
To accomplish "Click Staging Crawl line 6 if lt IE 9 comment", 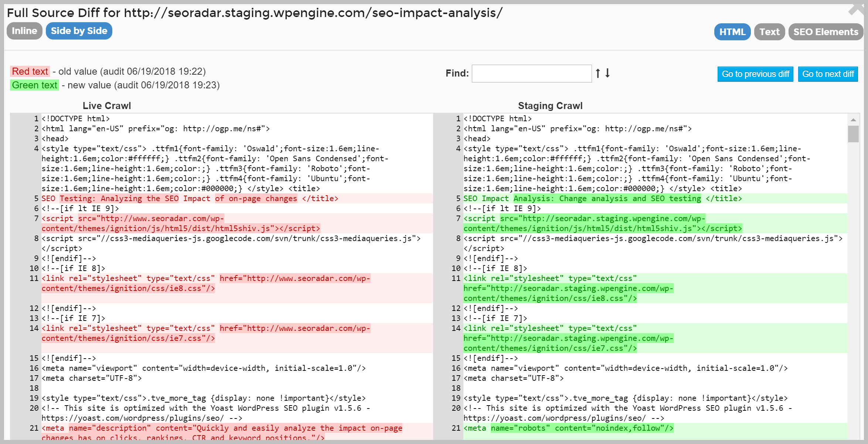I will tap(502, 209).
